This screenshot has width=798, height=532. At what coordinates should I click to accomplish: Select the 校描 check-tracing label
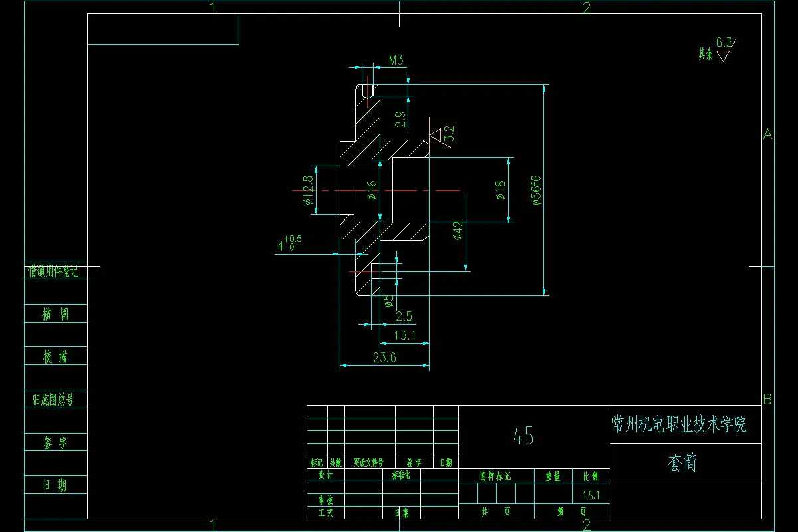click(x=56, y=357)
